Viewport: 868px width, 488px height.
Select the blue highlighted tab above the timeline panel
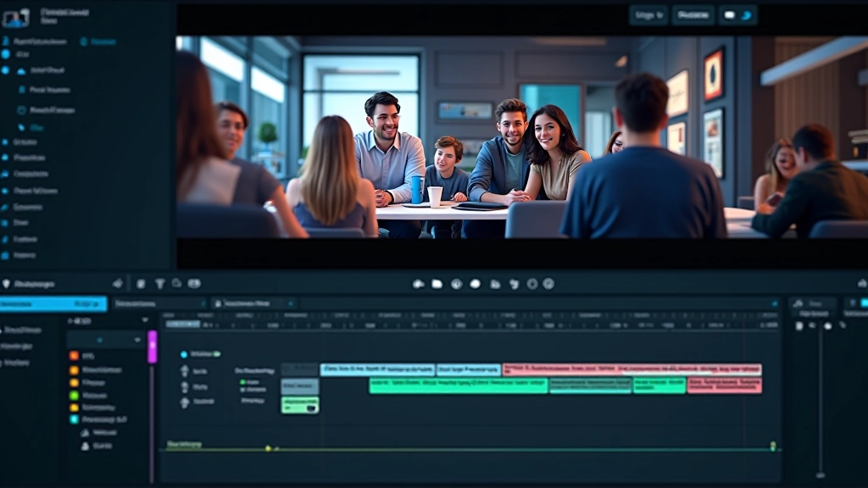[53, 304]
